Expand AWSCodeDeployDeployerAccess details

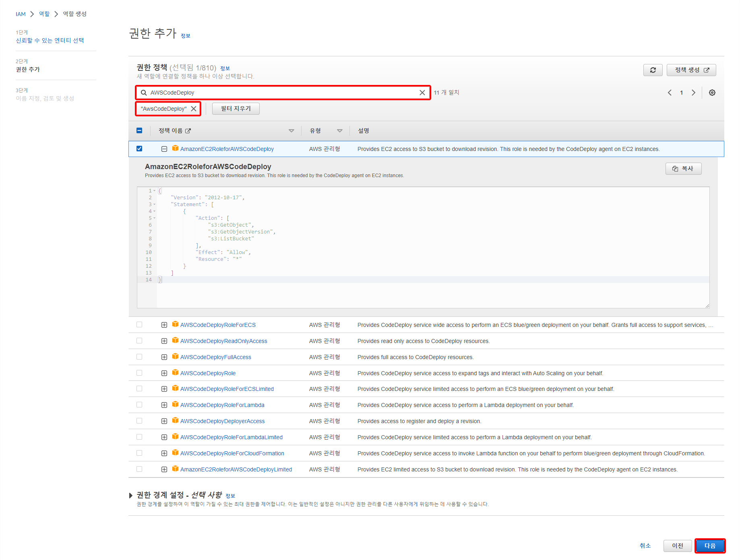164,421
